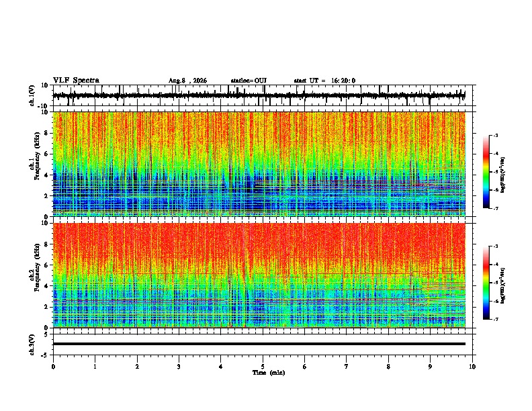The width and height of the screenshot is (532, 411).
Task: Click the "-7" tick on ch.2 colorbar
Action: [x=496, y=320]
